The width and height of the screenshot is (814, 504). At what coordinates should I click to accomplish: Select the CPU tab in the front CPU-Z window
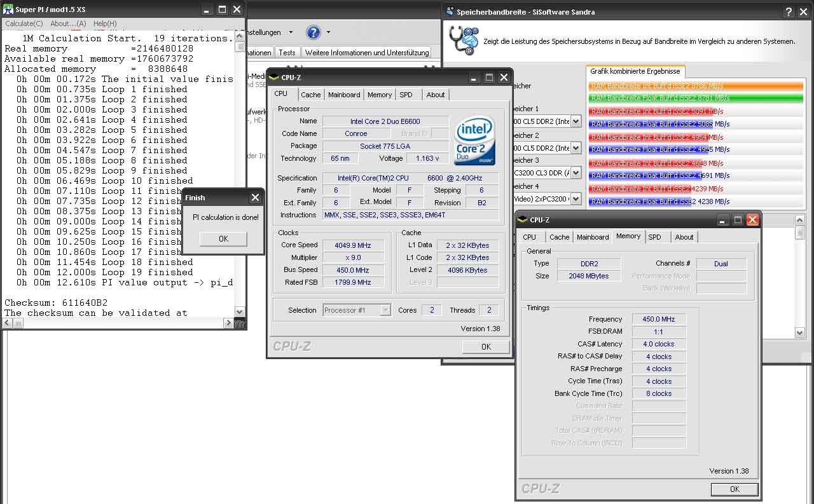pos(281,93)
